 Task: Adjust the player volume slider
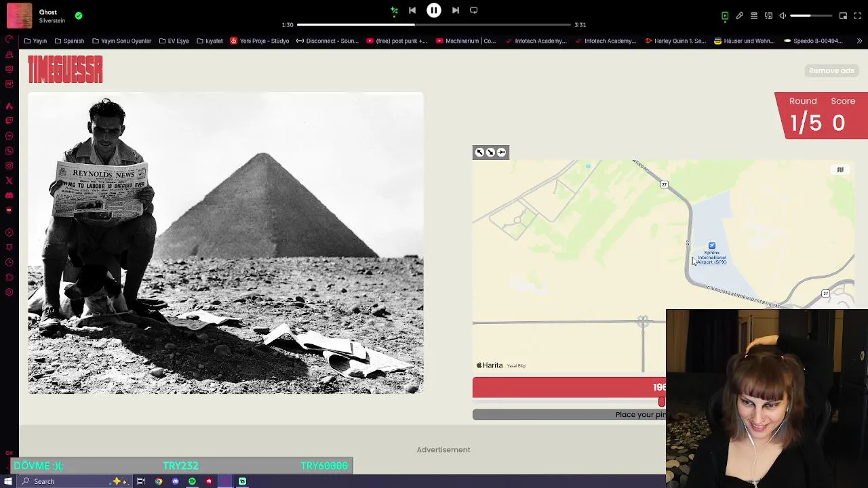(810, 16)
